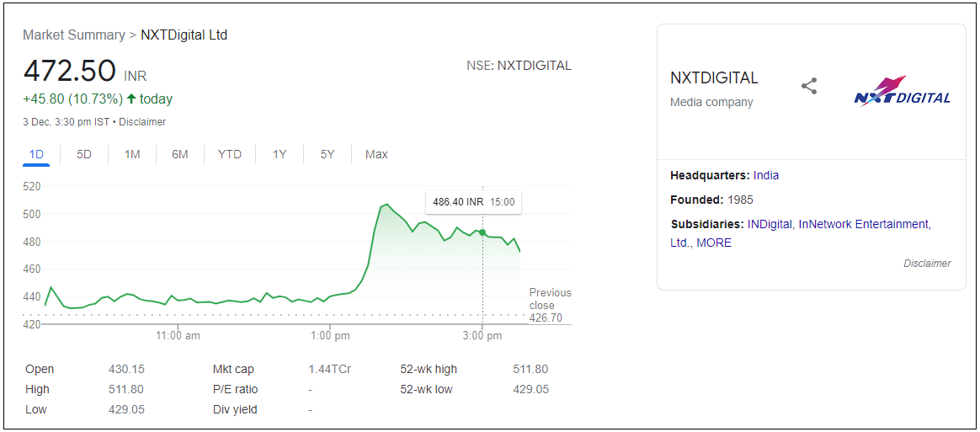This screenshot has height=432, width=980.
Task: Click the 3:00 pm axis label
Action: tap(482, 336)
